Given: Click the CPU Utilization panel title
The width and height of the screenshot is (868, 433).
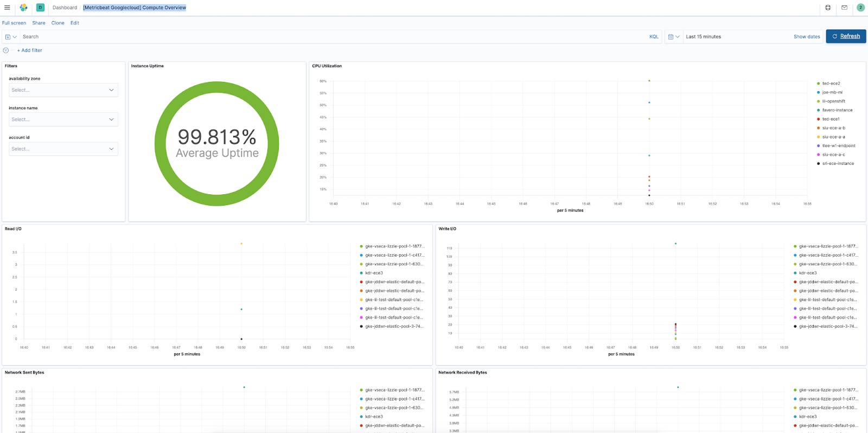Looking at the screenshot, I should [327, 66].
